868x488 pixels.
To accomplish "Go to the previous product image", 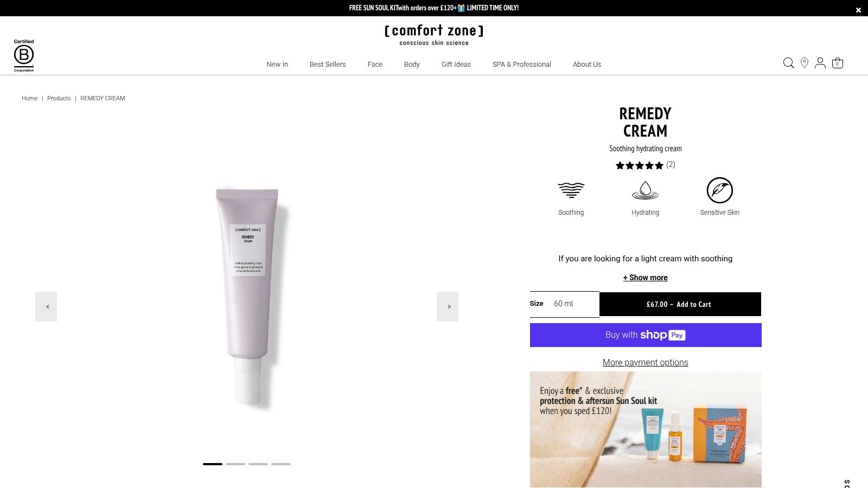I will coord(46,306).
